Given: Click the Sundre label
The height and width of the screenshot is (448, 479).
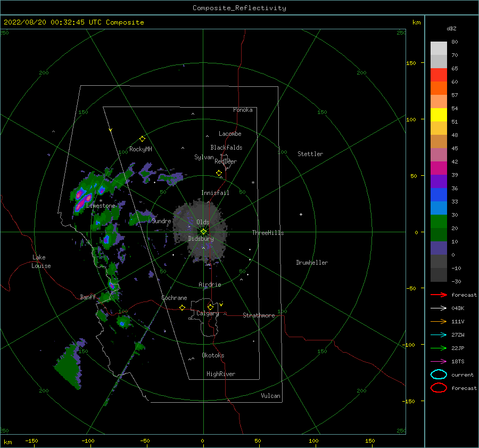Looking at the screenshot, I should pos(161,221).
